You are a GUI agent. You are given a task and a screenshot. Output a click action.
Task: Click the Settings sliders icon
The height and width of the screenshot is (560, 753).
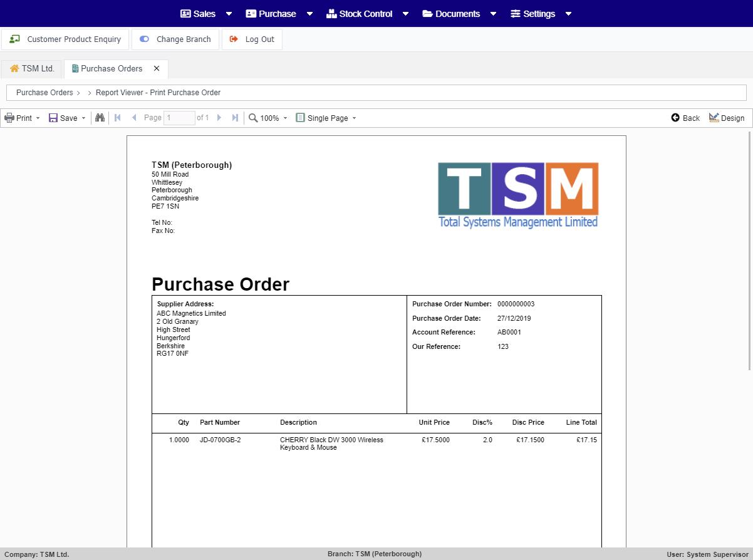[x=516, y=14]
